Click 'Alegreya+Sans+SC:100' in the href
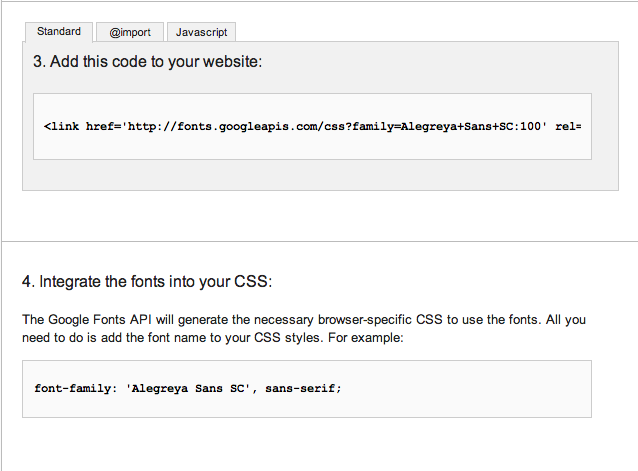This screenshot has height=471, width=638. pyautogui.click(x=473, y=127)
